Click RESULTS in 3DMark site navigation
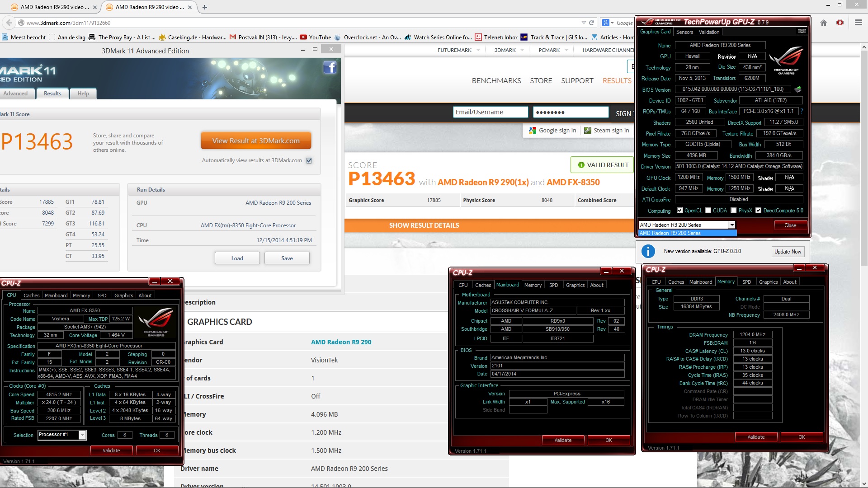The width and height of the screenshot is (868, 488). tap(617, 80)
